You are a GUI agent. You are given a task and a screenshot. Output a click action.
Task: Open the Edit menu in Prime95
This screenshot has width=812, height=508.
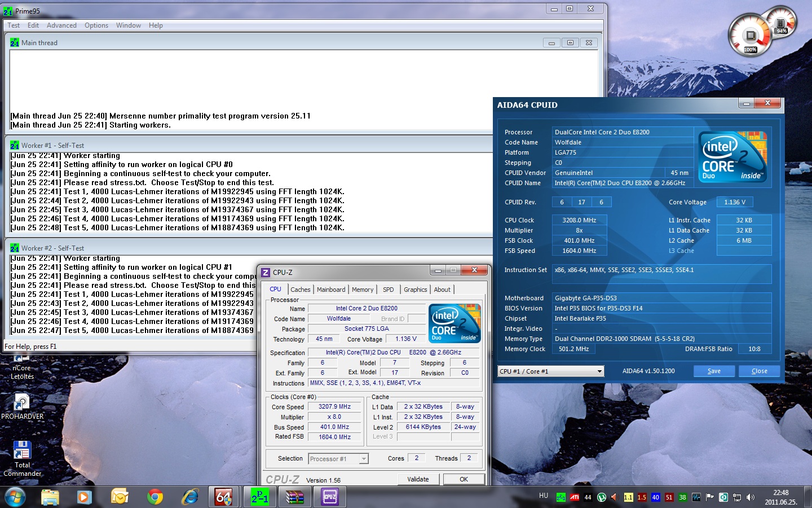pos(33,25)
